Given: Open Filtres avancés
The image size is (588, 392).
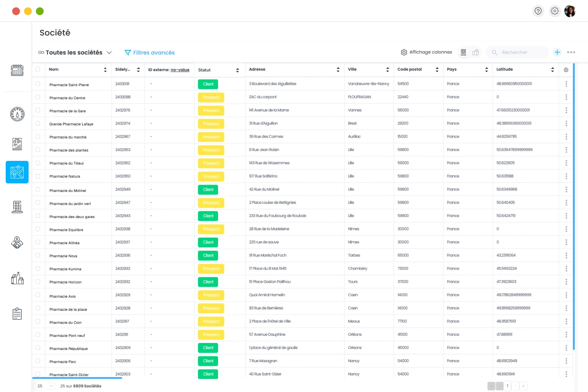Looking at the screenshot, I should point(149,52).
